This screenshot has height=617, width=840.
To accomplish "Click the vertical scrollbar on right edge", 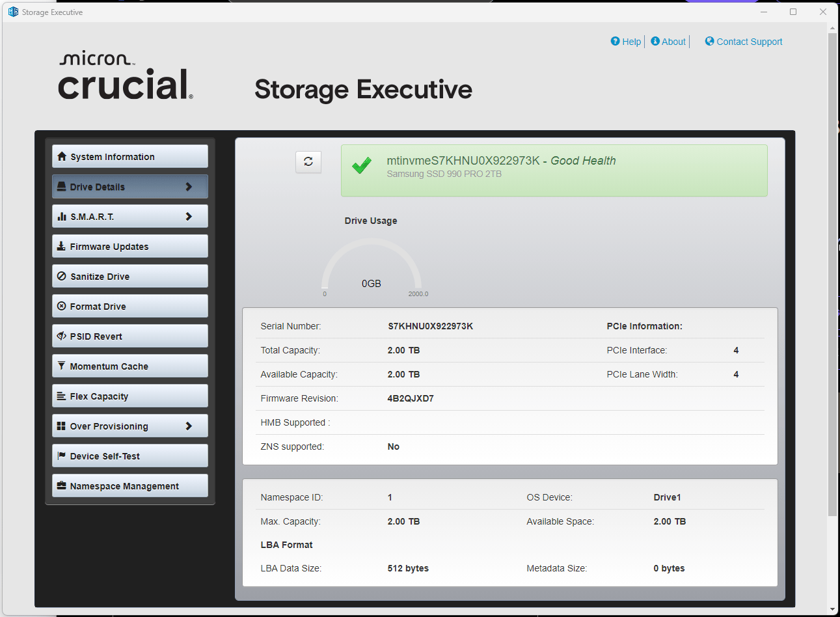I will click(832, 275).
